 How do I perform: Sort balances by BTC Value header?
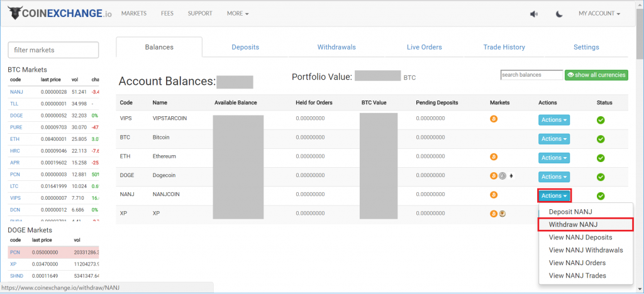374,102
